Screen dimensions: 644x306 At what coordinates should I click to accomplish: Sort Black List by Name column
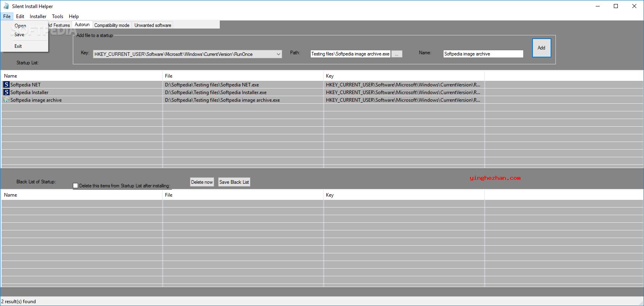pyautogui.click(x=82, y=195)
